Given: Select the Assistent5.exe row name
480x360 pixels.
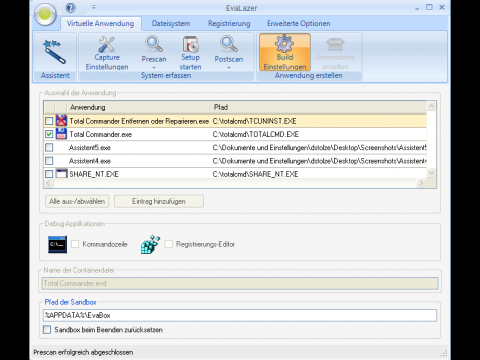Looking at the screenshot, I should [x=90, y=148].
